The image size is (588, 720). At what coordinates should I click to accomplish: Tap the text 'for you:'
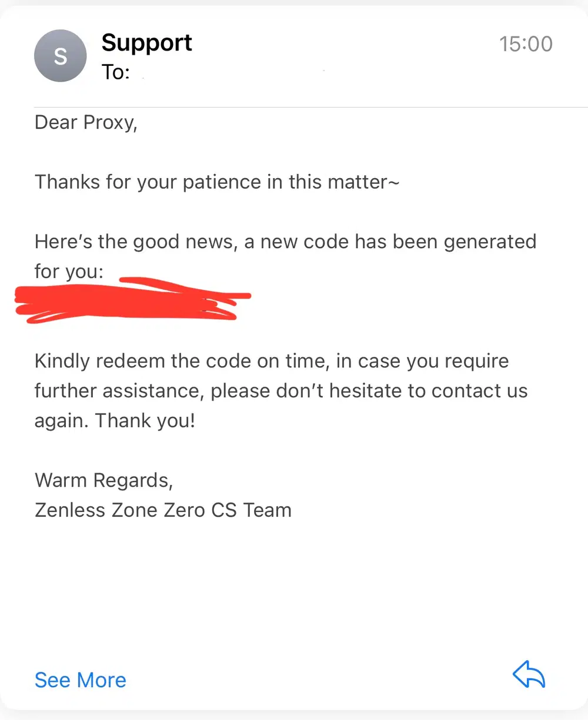click(x=69, y=271)
